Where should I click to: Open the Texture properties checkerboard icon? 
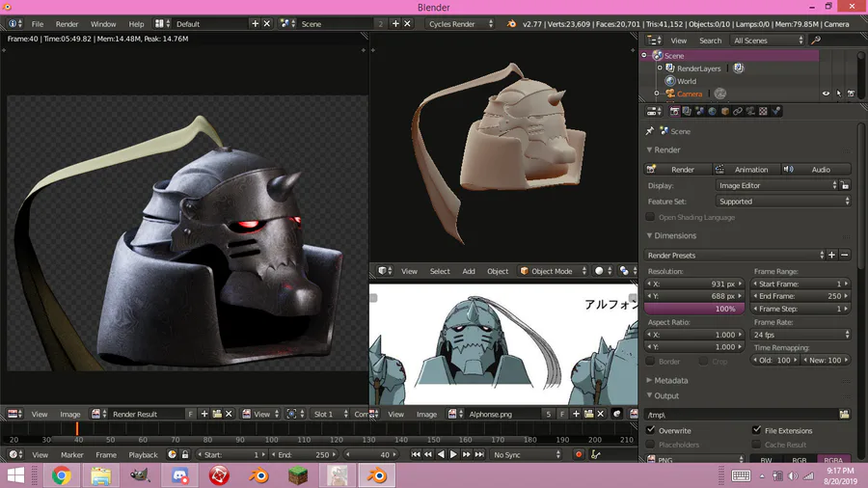click(763, 111)
